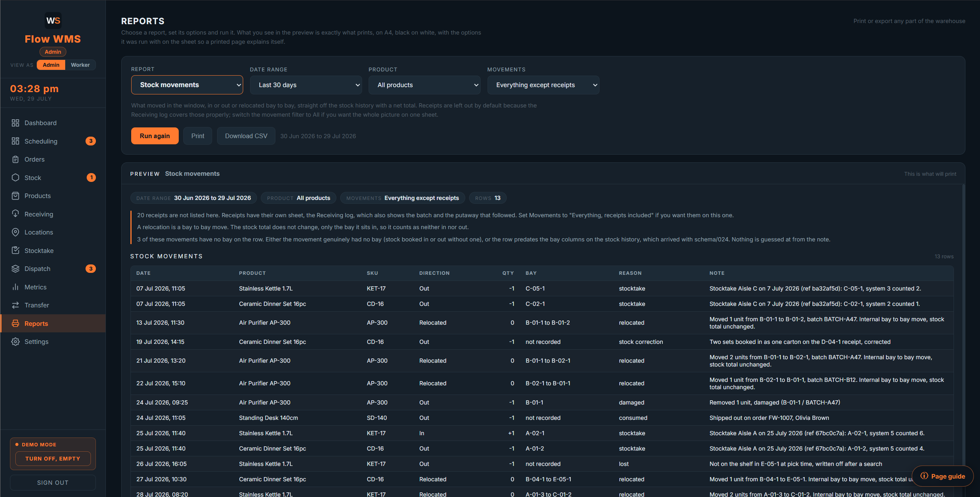Image resolution: width=980 pixels, height=497 pixels.
Task: Click the Dashboard grid icon
Action: click(15, 123)
